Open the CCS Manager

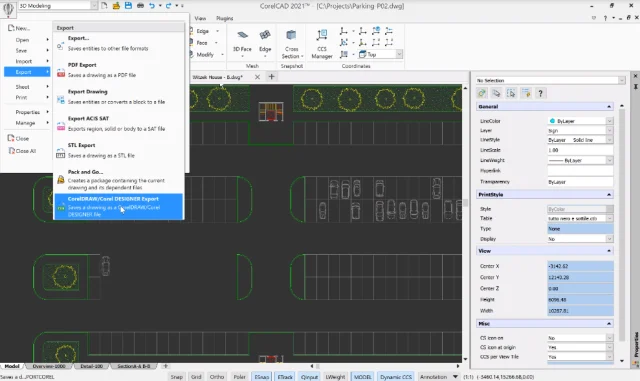tap(322, 44)
